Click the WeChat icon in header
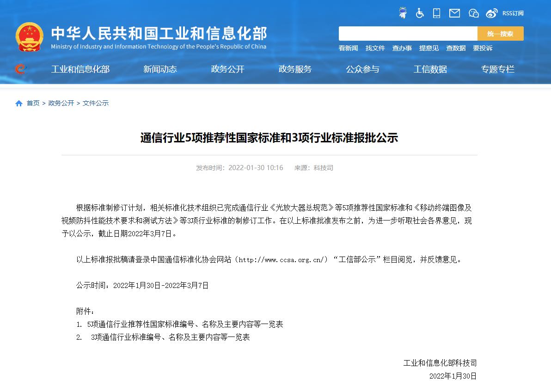 tap(473, 13)
